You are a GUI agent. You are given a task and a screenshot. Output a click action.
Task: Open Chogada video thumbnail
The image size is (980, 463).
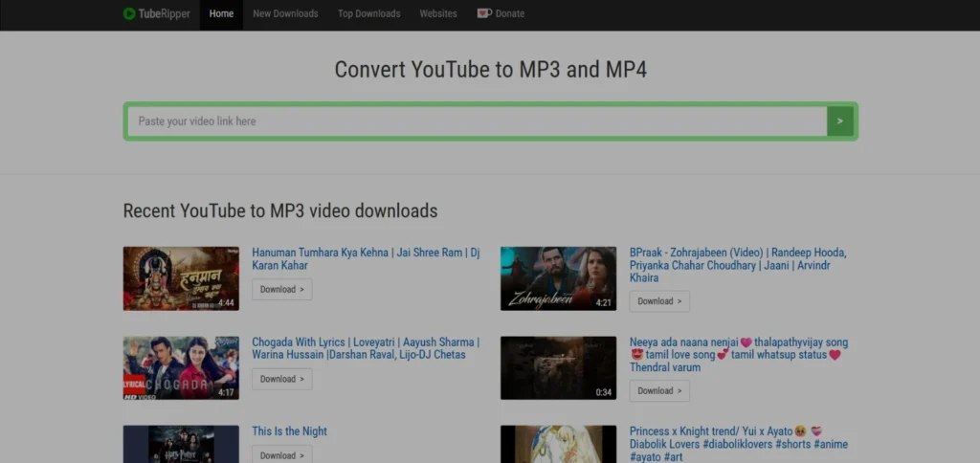click(x=181, y=368)
